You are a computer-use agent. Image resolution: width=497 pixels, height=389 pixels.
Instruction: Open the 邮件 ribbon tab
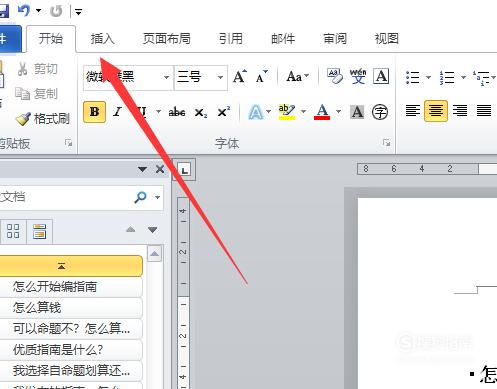click(283, 39)
